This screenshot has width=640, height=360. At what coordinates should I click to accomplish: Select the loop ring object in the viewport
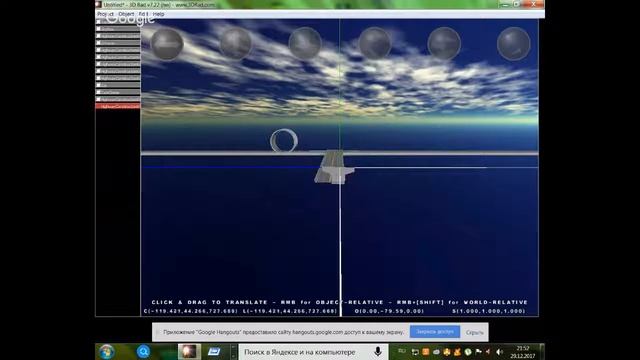tap(284, 140)
